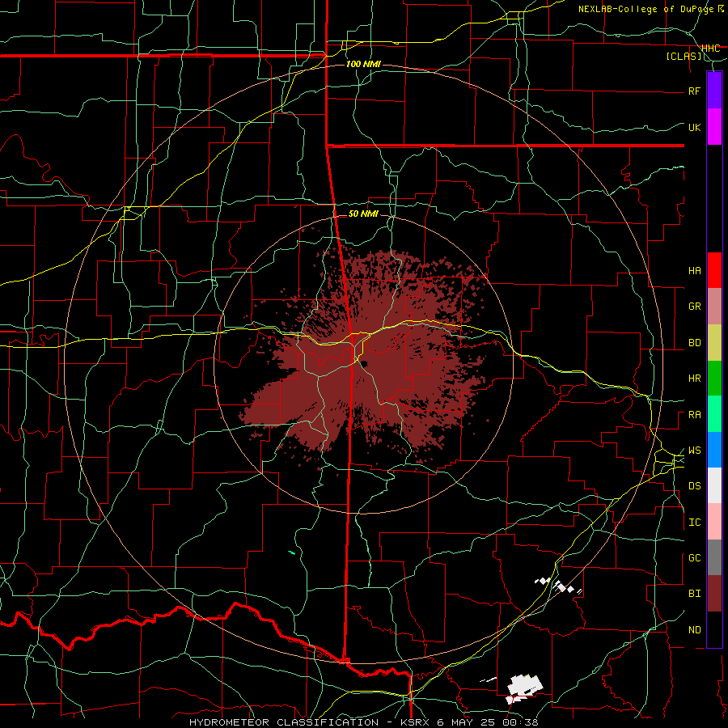Select the "IC" legend label

tap(694, 523)
